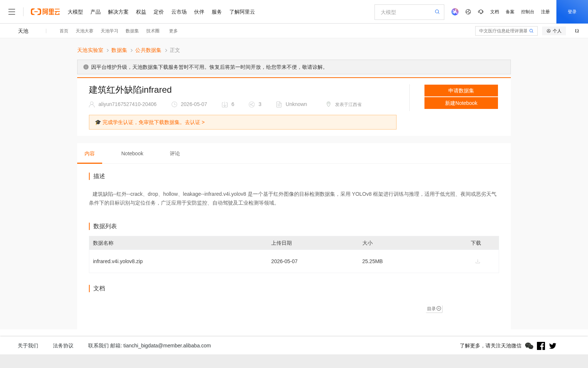Open the 解决方案 menu

coord(118,12)
